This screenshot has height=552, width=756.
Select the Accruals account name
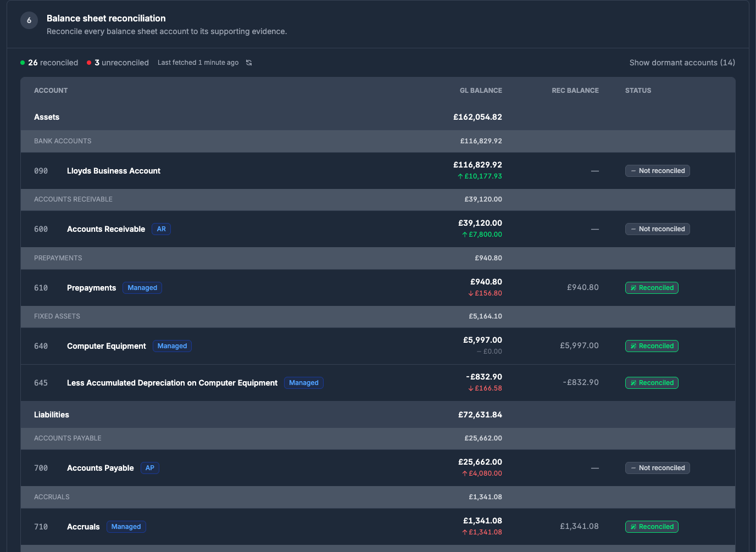click(84, 527)
